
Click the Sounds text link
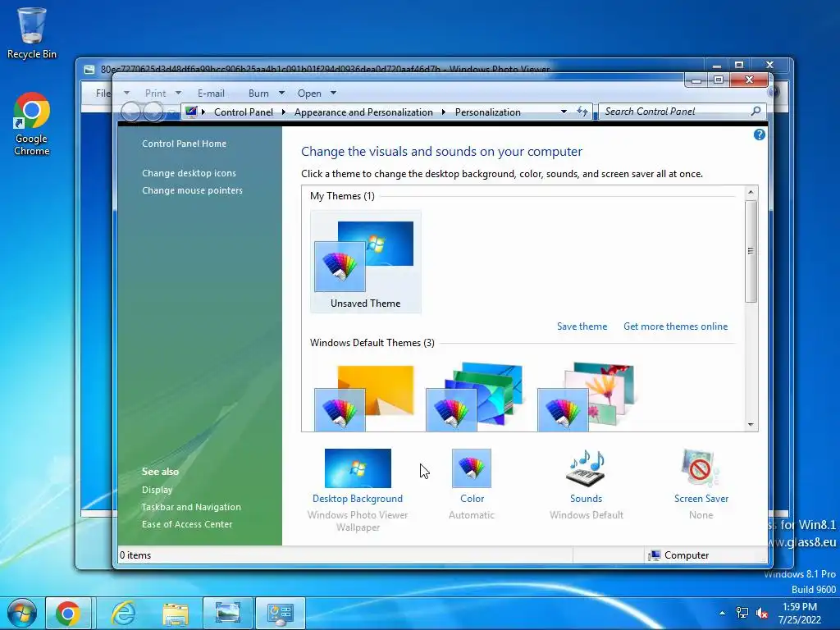click(586, 498)
